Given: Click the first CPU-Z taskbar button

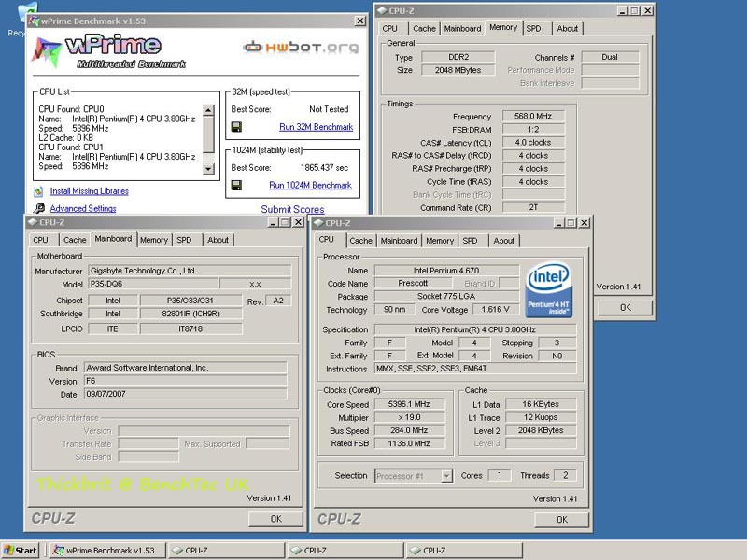Looking at the screenshot, I should point(227,551).
